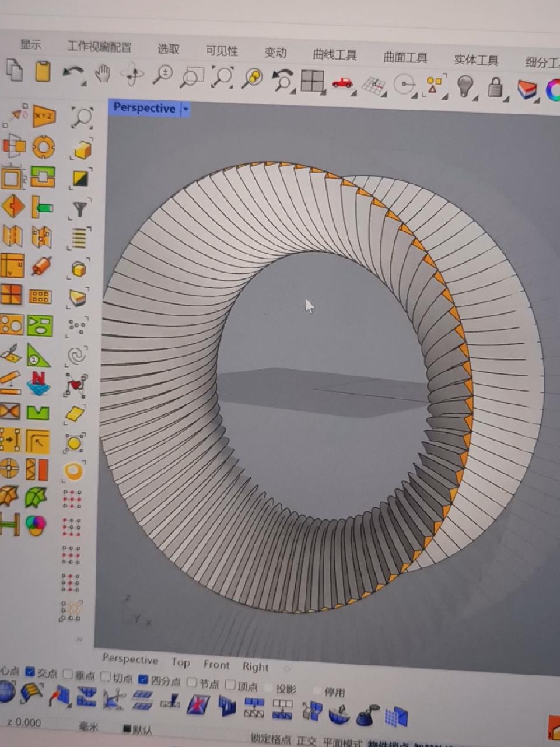Click the orange glowing donut icon
This screenshot has width=560, height=747.
click(x=73, y=471)
